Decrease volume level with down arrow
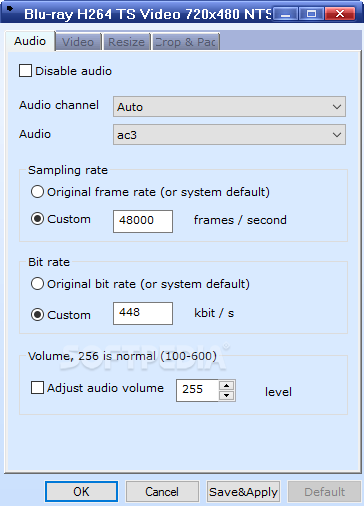364x506 pixels. click(x=227, y=395)
